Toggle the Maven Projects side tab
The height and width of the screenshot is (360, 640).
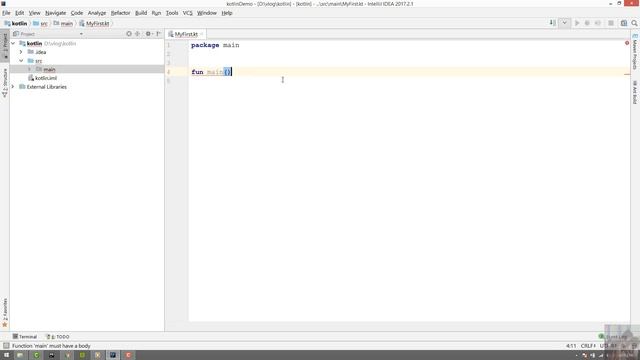click(635, 51)
